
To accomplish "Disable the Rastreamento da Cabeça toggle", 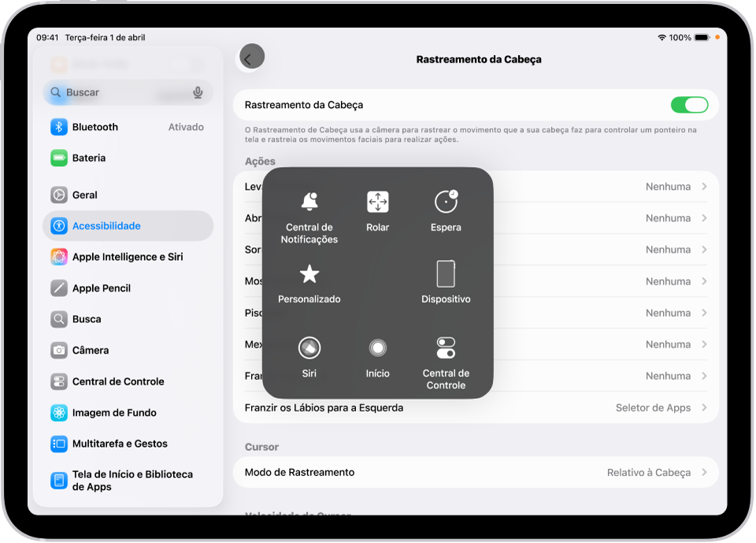I will click(690, 104).
